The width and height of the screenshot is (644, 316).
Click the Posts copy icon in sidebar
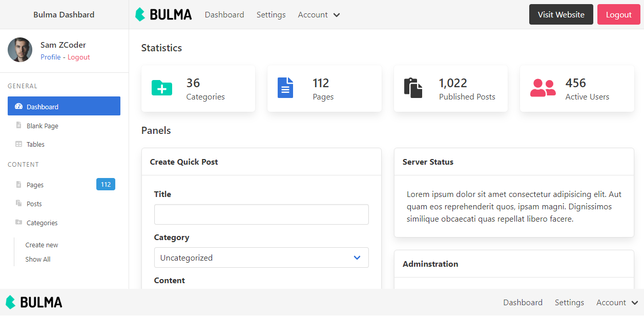coord(18,203)
